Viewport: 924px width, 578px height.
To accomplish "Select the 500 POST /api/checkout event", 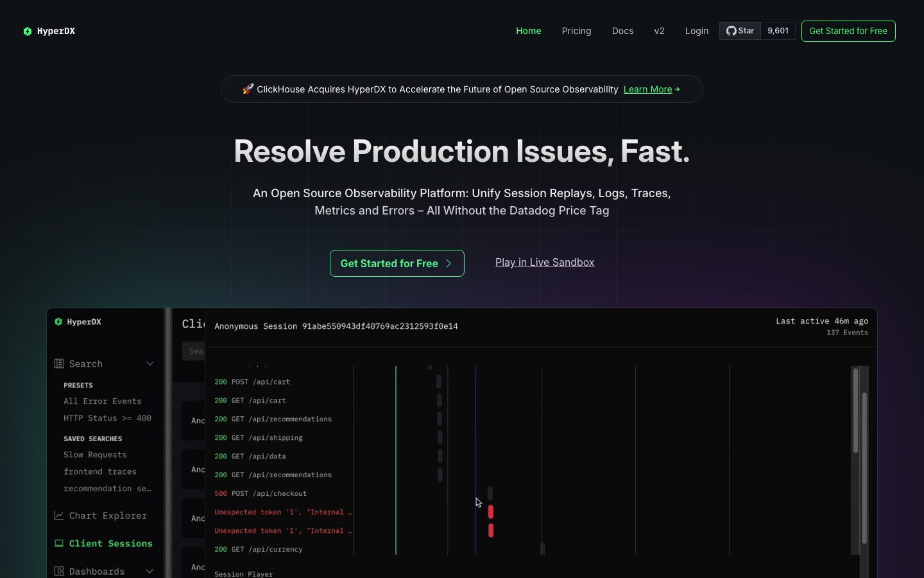I will (x=261, y=493).
